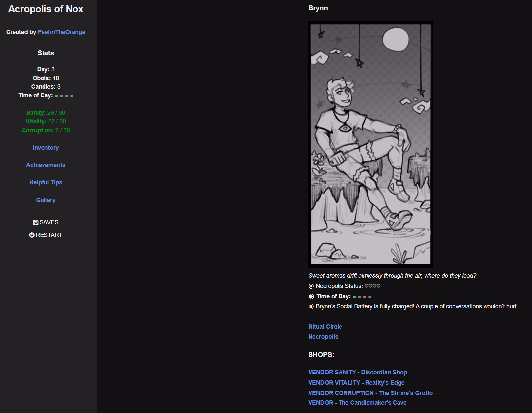Open the Inventory page
532x413 pixels.
pyautogui.click(x=45, y=148)
